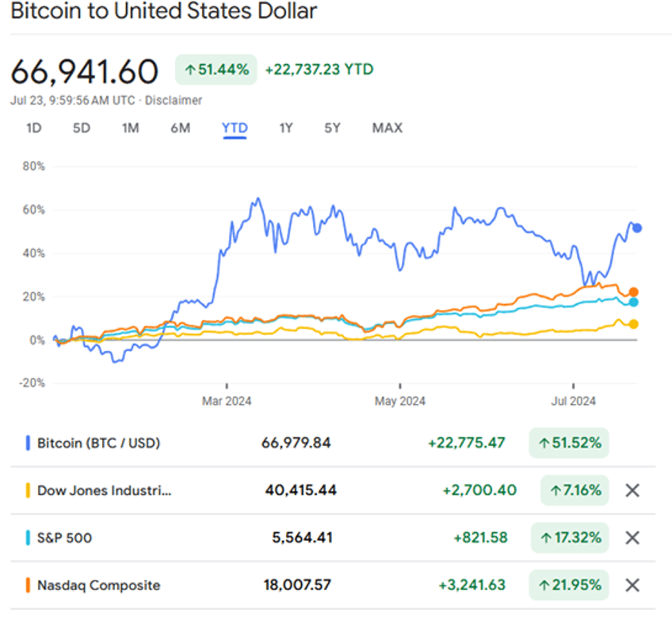This screenshot has height=617, width=672.
Task: Click the yellow Dow Jones color marker
Action: pyautogui.click(x=28, y=490)
